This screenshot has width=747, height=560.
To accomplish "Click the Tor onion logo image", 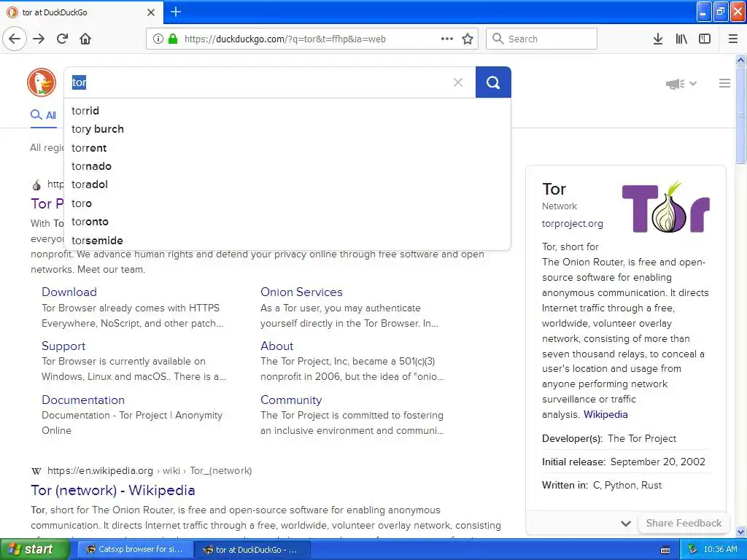I will 665,207.
